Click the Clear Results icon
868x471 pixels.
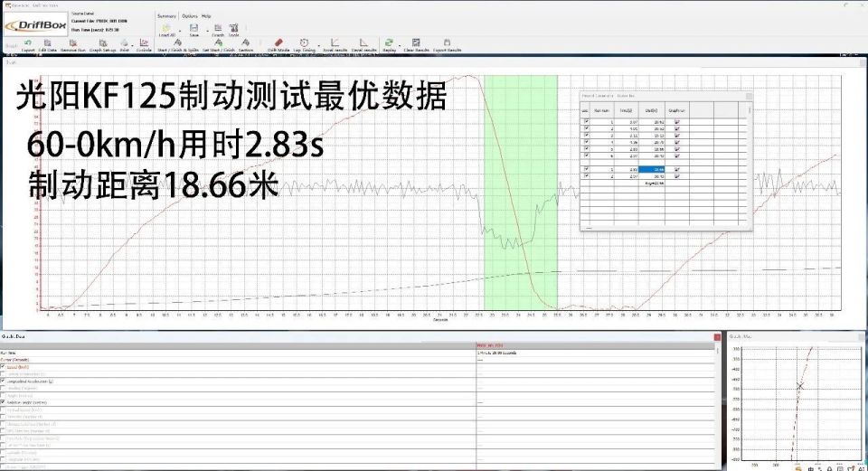pyautogui.click(x=416, y=42)
